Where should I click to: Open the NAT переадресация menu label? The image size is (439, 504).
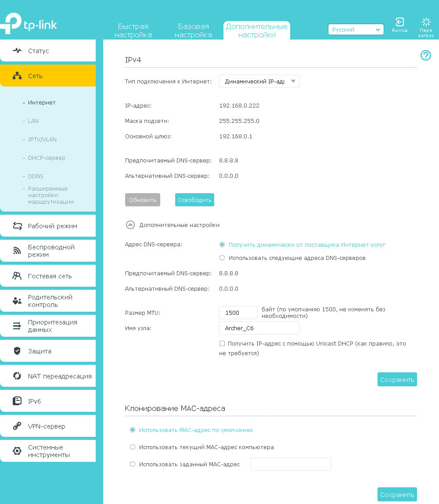(x=60, y=376)
